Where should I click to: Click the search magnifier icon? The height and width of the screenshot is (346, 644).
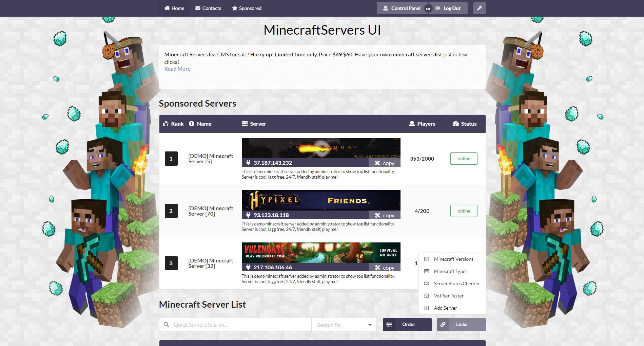click(167, 325)
